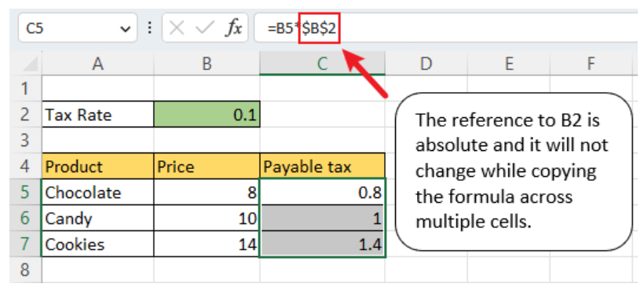Select row 6 header
The image size is (644, 302).
point(25,218)
